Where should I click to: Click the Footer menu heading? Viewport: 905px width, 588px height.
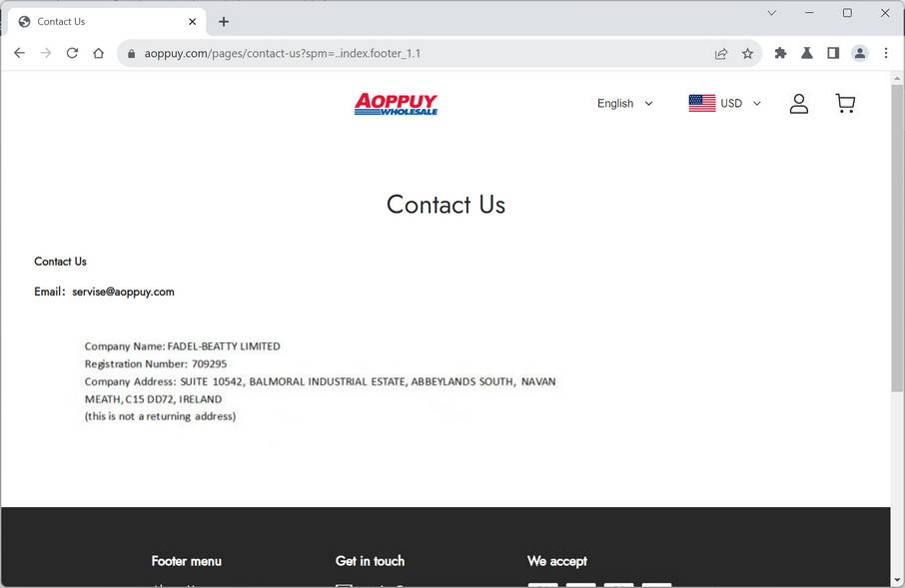click(x=187, y=561)
